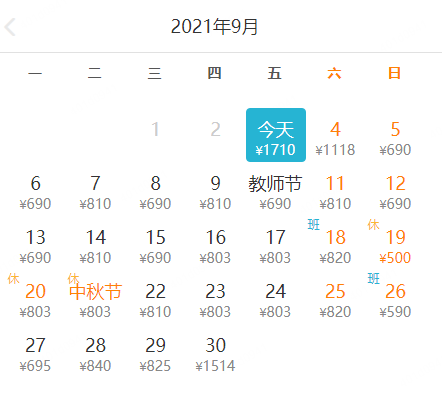Click disabled date 2

[x=215, y=129]
